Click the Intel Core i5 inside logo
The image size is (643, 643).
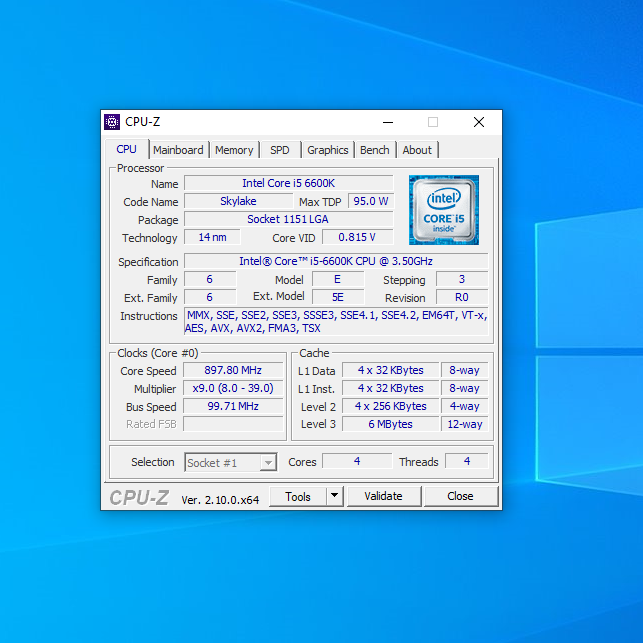[x=444, y=210]
